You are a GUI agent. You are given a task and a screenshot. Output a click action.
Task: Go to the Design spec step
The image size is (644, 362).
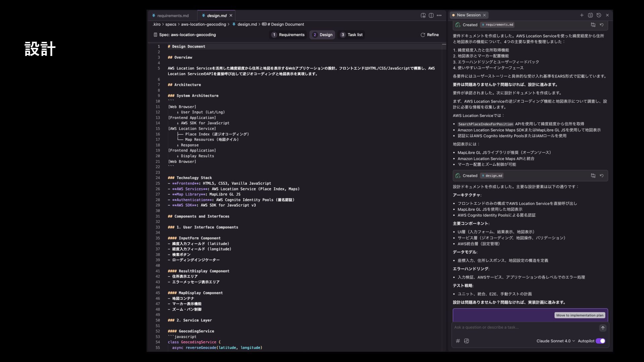(322, 35)
